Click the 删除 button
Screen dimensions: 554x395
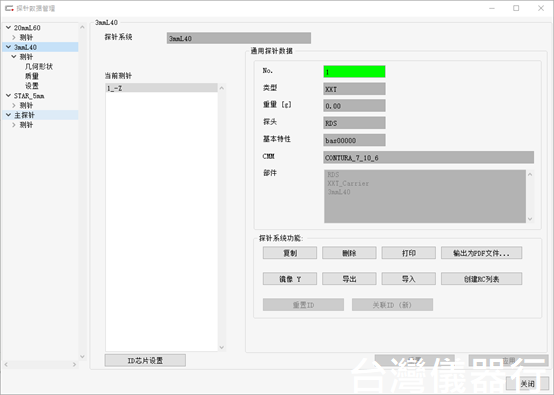tap(349, 253)
